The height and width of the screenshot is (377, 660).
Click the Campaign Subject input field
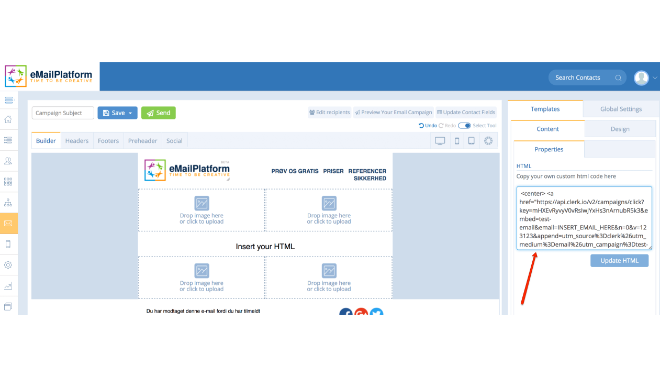(63, 113)
